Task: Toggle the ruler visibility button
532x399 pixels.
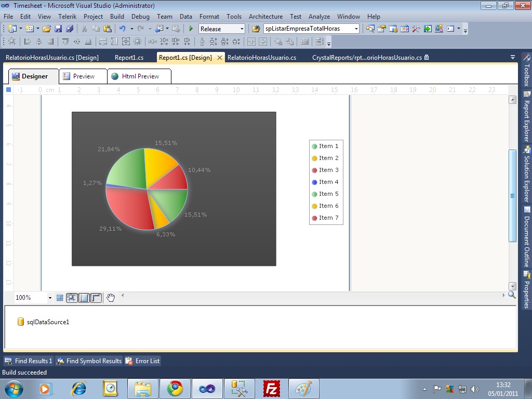Action: click(96, 298)
